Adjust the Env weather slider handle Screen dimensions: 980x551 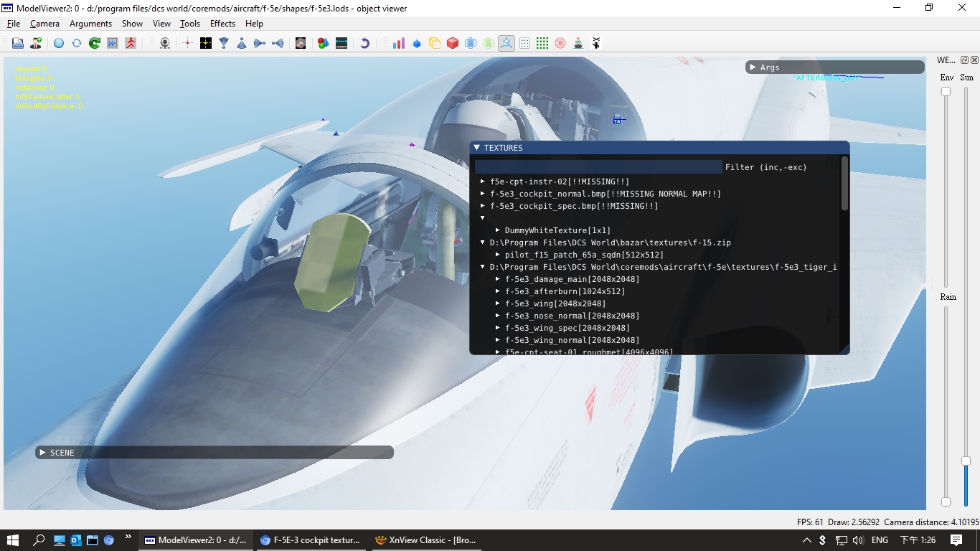(x=946, y=91)
